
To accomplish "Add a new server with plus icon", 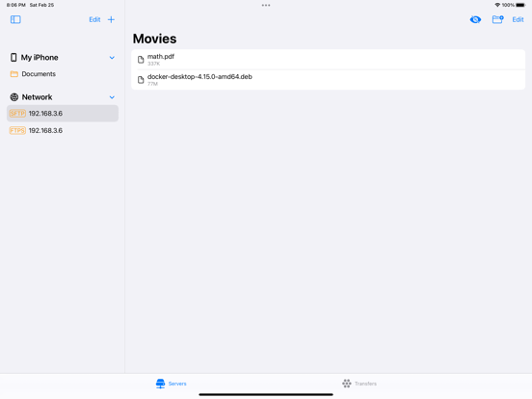I will pos(111,19).
